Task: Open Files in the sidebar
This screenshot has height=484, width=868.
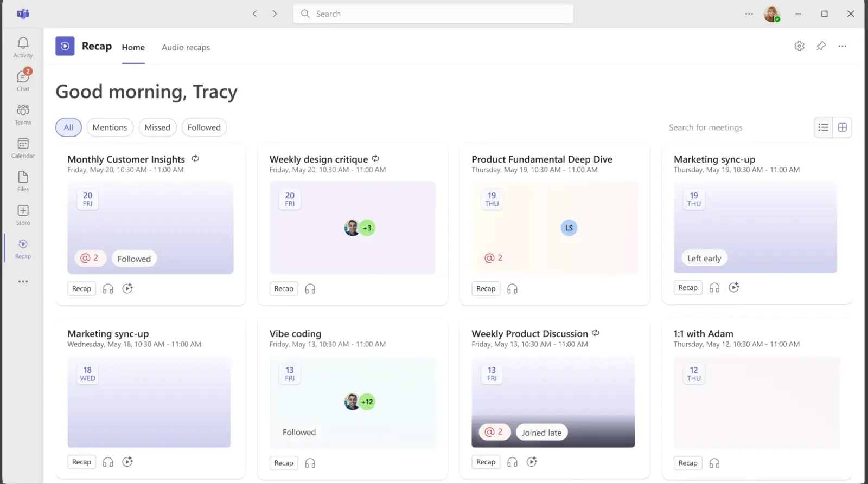Action: [x=23, y=181]
